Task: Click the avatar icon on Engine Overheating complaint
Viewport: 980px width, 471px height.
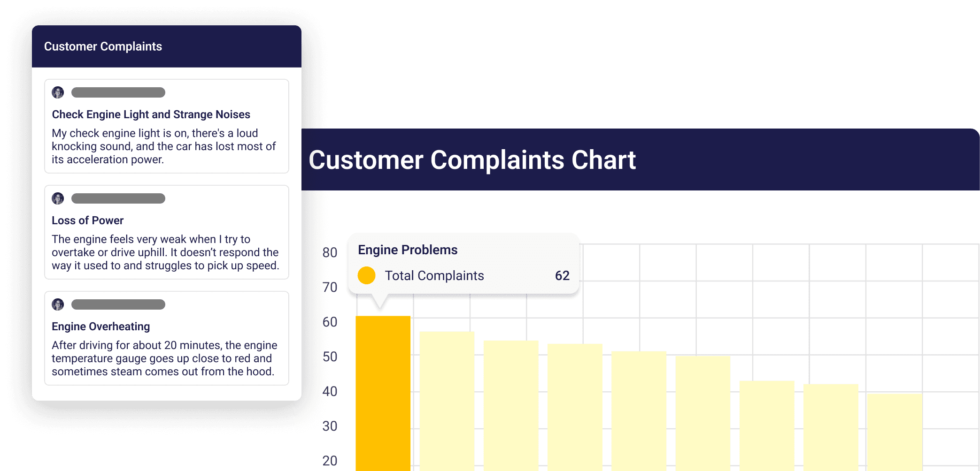Action: pyautogui.click(x=58, y=304)
